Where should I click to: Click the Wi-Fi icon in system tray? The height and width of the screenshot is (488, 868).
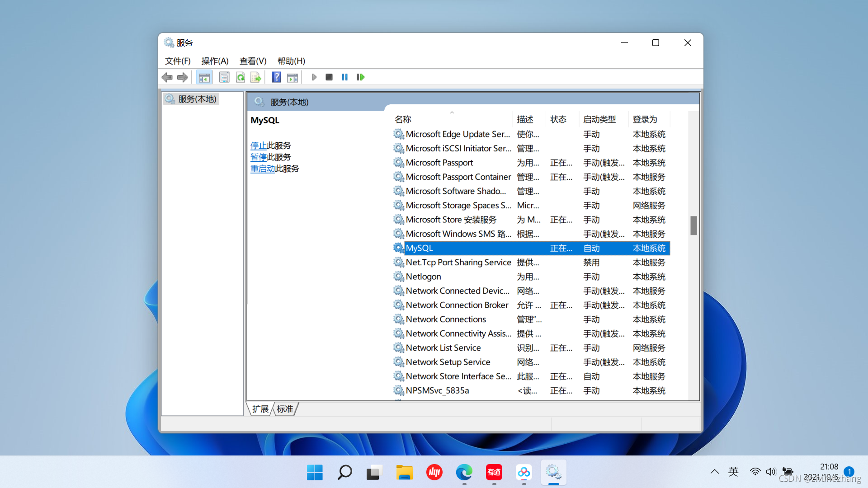[x=755, y=472]
